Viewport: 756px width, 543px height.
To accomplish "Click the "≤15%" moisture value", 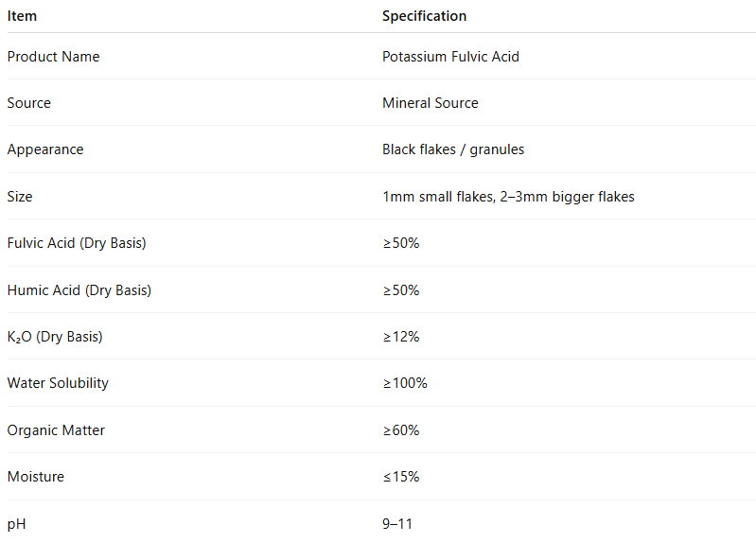I will [x=400, y=477].
